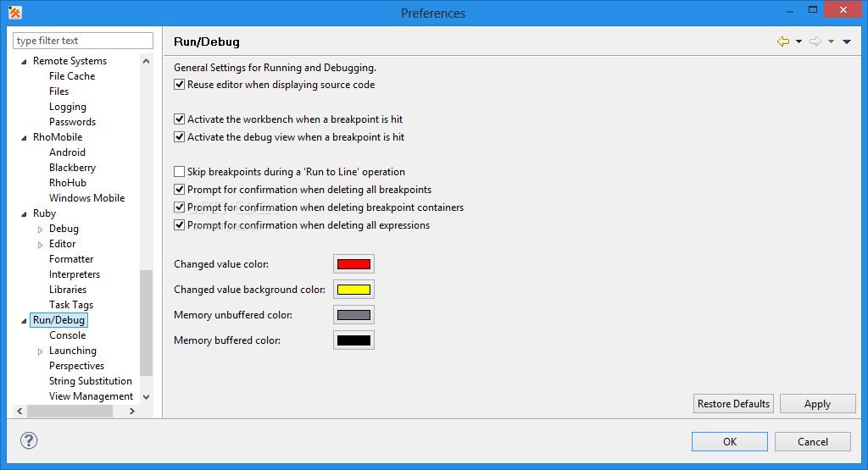The width and height of the screenshot is (868, 470).
Task: Click tree horizontal scrollbar left arrow
Action: coord(20,411)
